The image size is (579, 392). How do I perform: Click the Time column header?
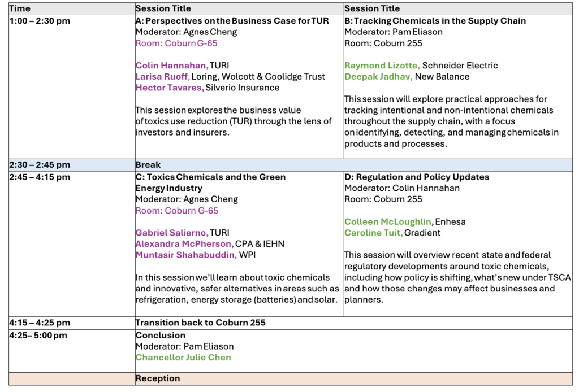[x=20, y=8]
